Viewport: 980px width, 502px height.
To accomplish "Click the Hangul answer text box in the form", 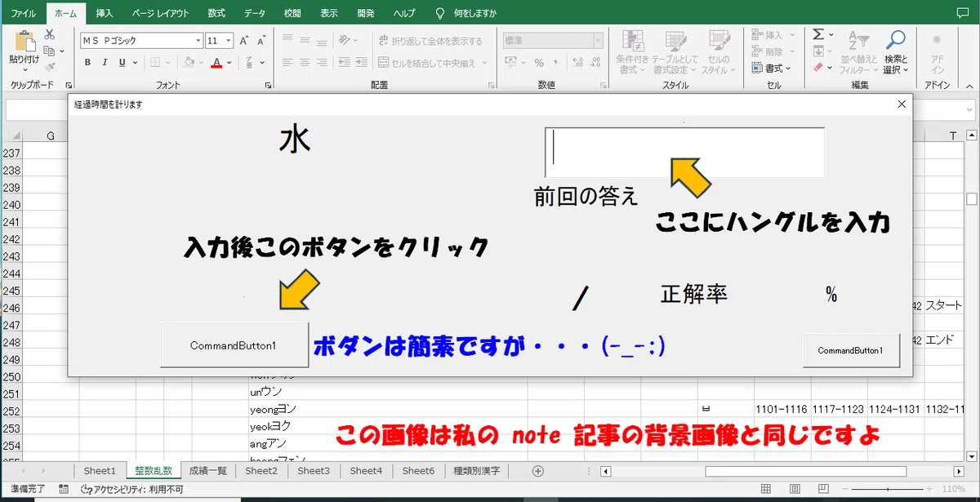I will coord(684,152).
